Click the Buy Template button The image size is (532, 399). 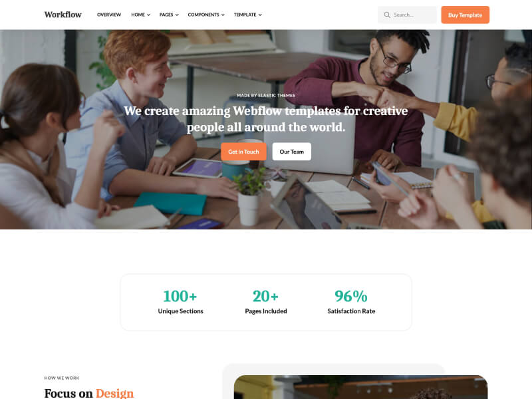(x=465, y=15)
